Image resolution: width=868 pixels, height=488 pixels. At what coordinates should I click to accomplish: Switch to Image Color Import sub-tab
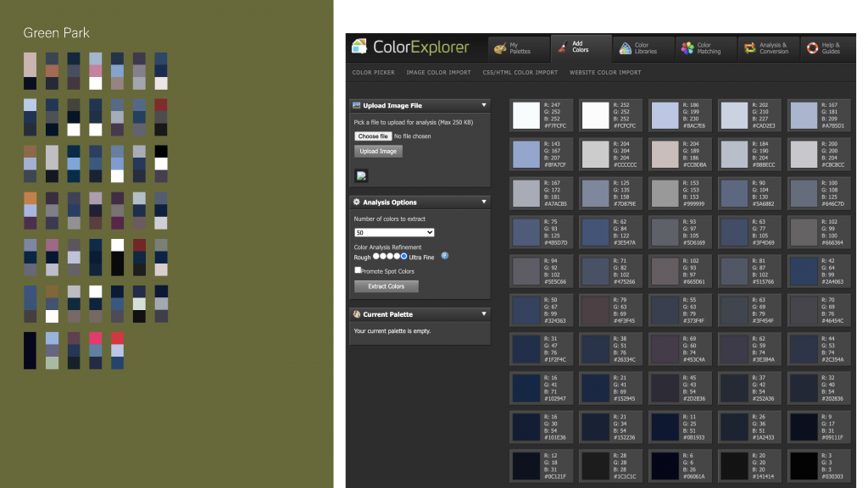coord(438,73)
